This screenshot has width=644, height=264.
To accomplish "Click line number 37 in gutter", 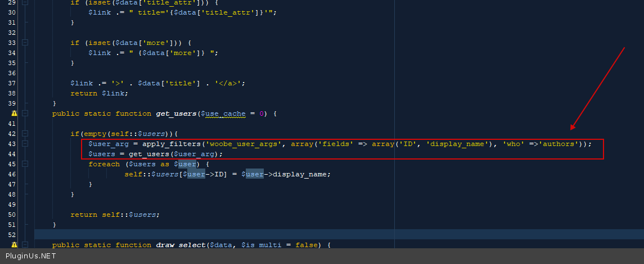I will tap(12, 83).
